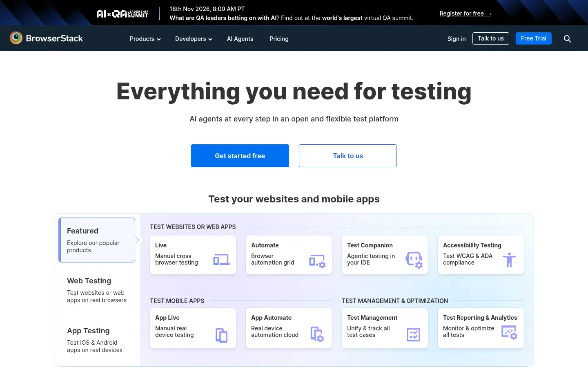The image size is (588, 368).
Task: Click the 'AI agents at every step' subtitle
Action: tap(294, 119)
